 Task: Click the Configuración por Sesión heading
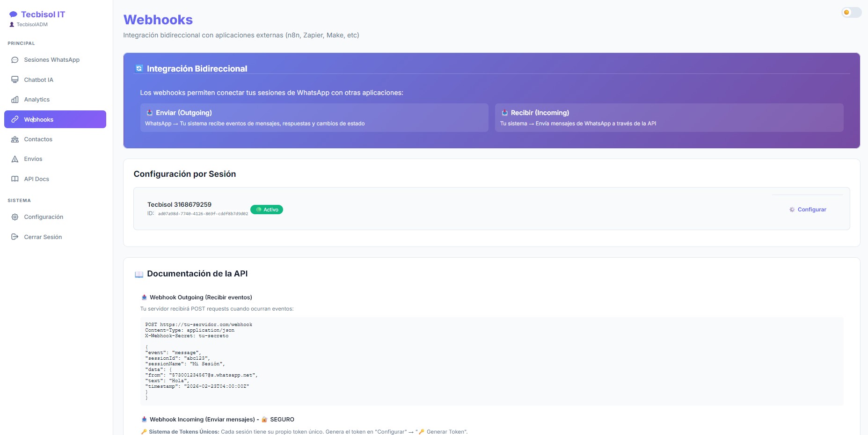tap(185, 174)
